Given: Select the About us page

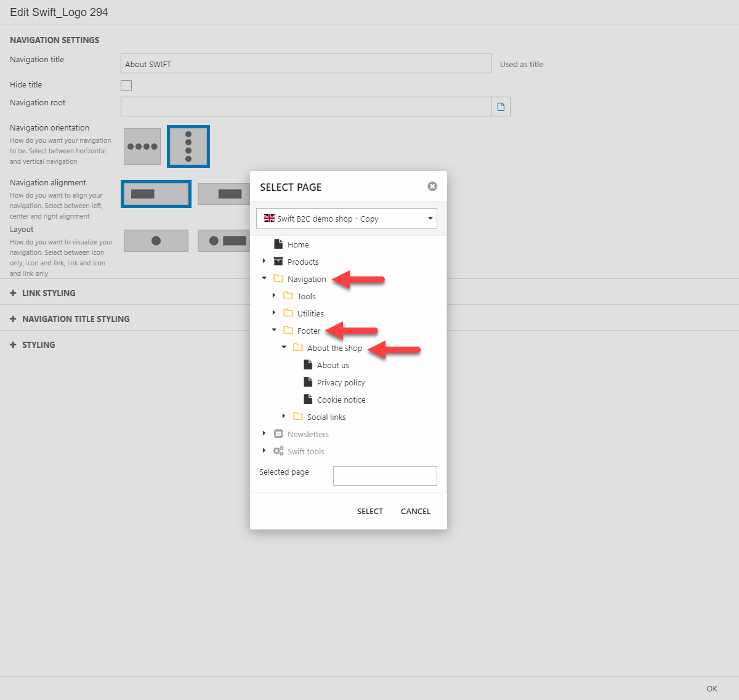Looking at the screenshot, I should pos(333,365).
